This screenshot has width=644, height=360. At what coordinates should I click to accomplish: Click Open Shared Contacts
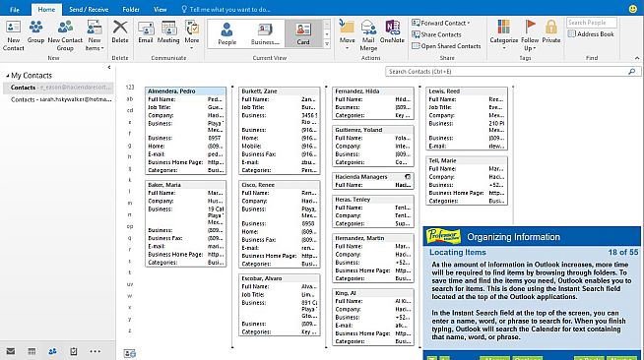coord(446,46)
